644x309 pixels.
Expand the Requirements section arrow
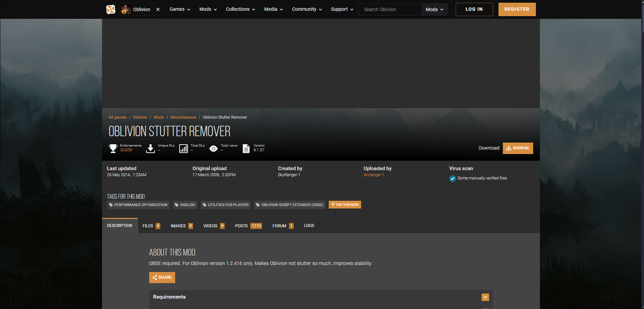[485, 297]
